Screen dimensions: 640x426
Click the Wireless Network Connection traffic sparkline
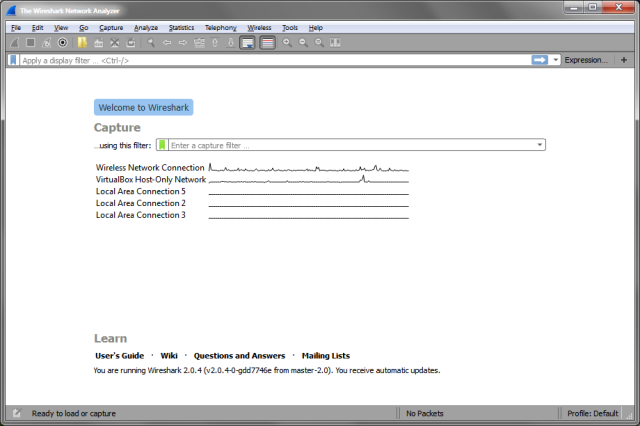tap(309, 167)
